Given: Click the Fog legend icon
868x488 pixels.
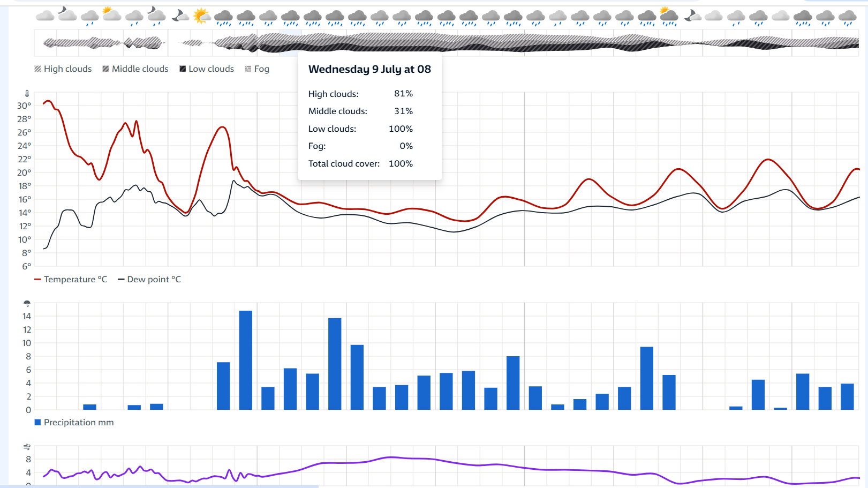Looking at the screenshot, I should [x=248, y=69].
